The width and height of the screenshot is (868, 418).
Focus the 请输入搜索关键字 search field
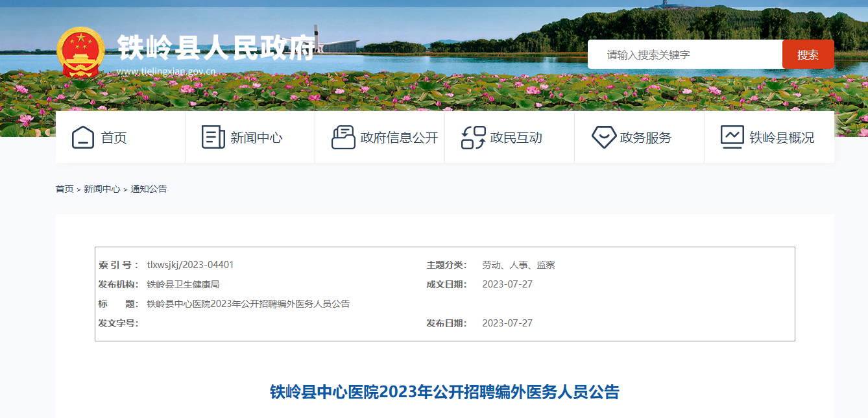(x=684, y=55)
